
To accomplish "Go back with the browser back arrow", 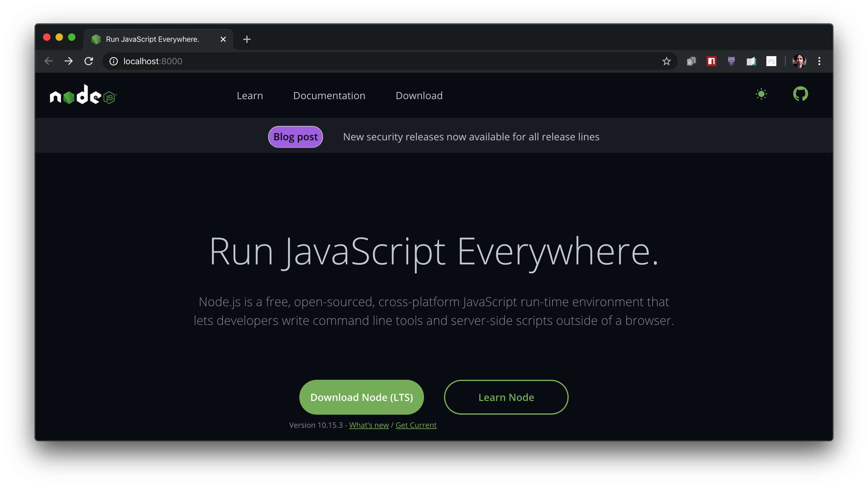I will click(x=49, y=61).
